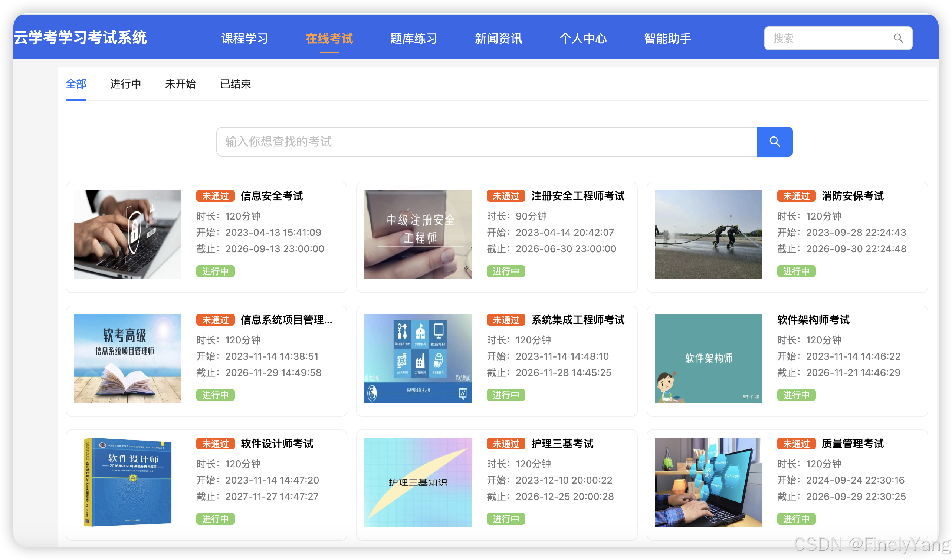
Task: Show exams under the 已结束 tab
Action: pyautogui.click(x=235, y=84)
